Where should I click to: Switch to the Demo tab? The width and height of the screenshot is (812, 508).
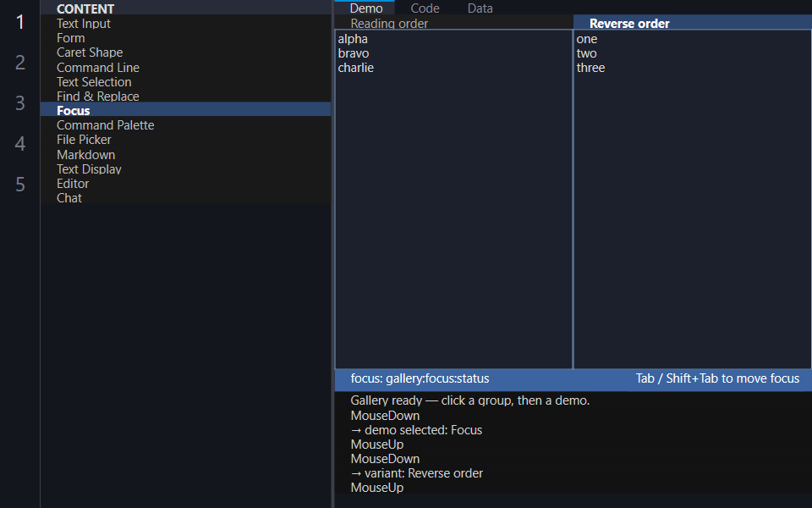click(x=365, y=8)
